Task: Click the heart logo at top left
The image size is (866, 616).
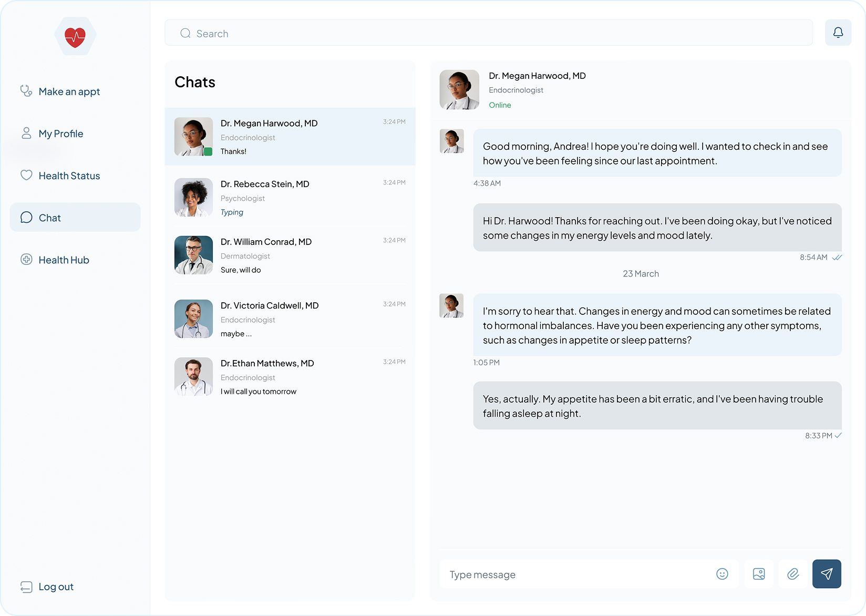Action: tap(76, 36)
